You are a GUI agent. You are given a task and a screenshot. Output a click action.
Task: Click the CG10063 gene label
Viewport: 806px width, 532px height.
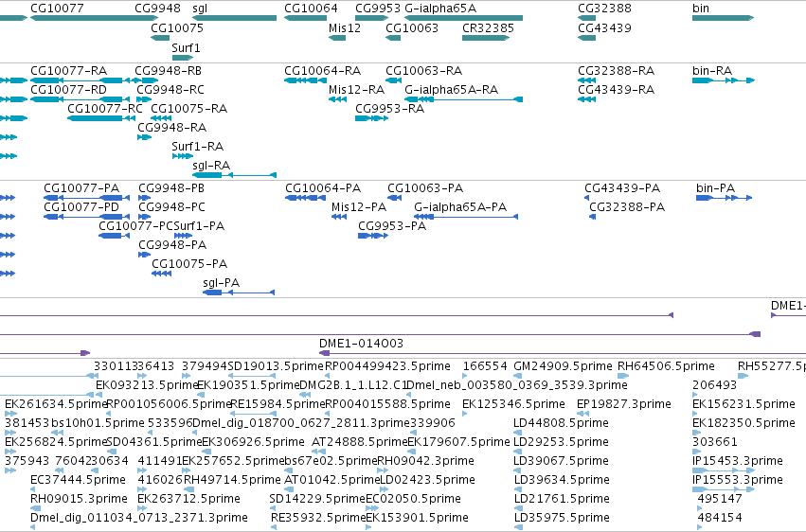coord(412,27)
